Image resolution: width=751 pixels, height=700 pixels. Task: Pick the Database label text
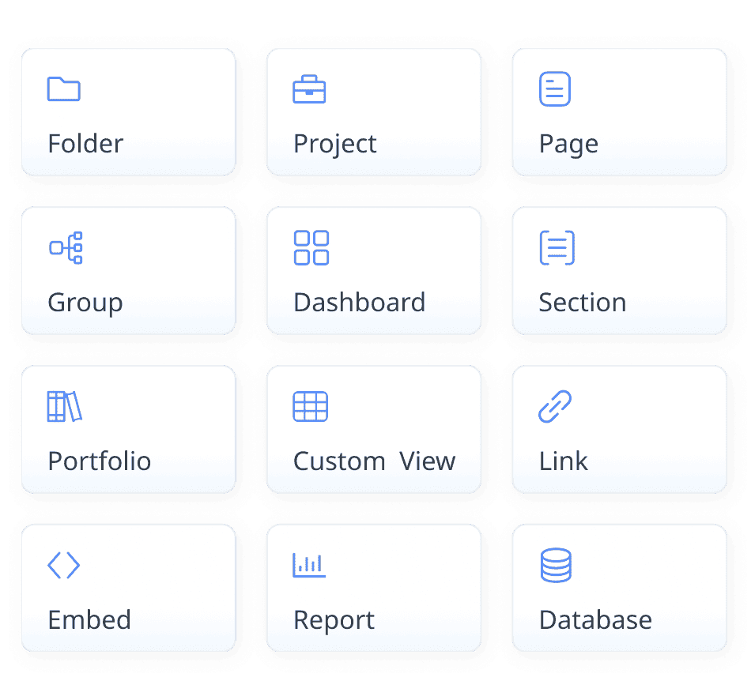point(595,620)
